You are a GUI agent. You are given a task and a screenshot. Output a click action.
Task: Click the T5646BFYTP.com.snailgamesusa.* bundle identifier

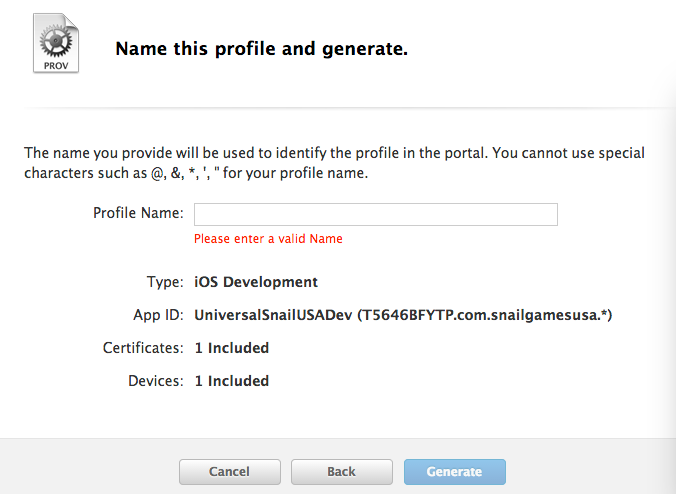coord(485,315)
